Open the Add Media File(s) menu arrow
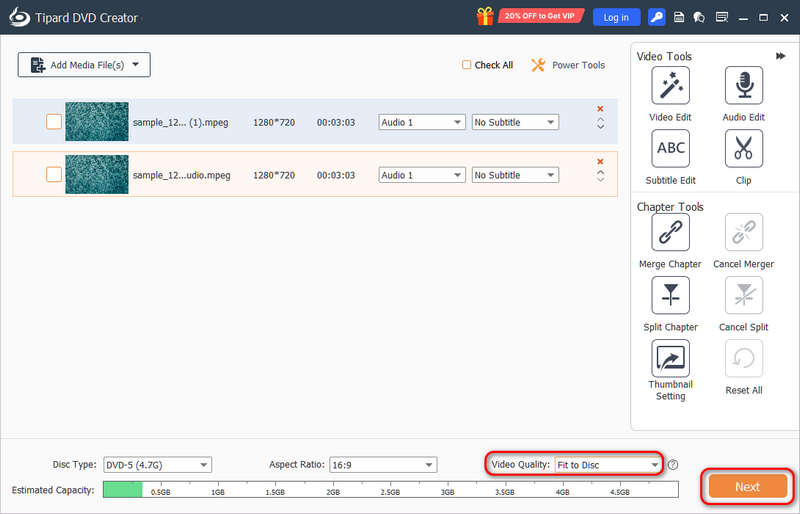Viewport: 800px width, 514px height. tap(136, 64)
